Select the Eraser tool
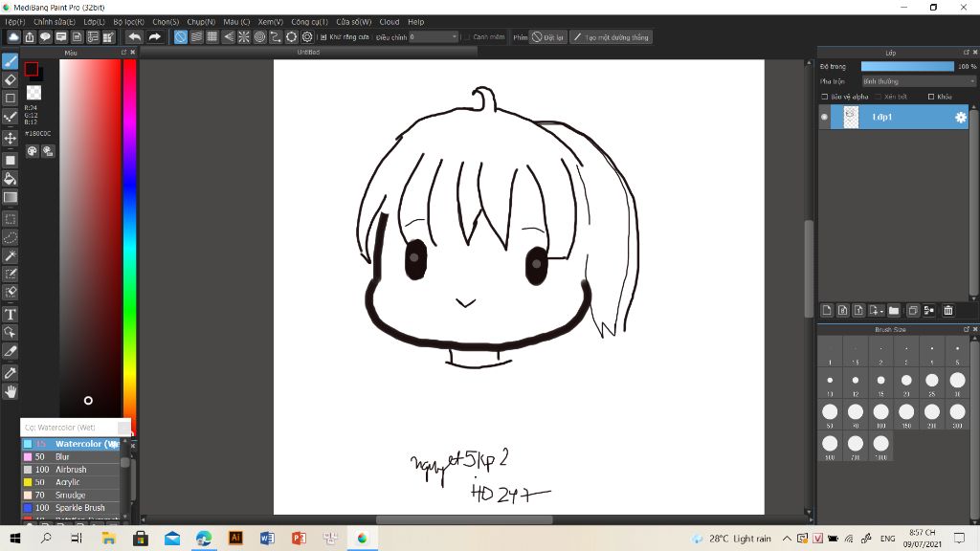This screenshot has height=551, width=980. pos(10,79)
